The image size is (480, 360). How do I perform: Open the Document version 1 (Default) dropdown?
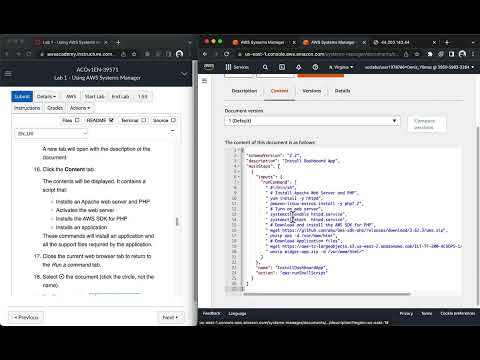312,121
